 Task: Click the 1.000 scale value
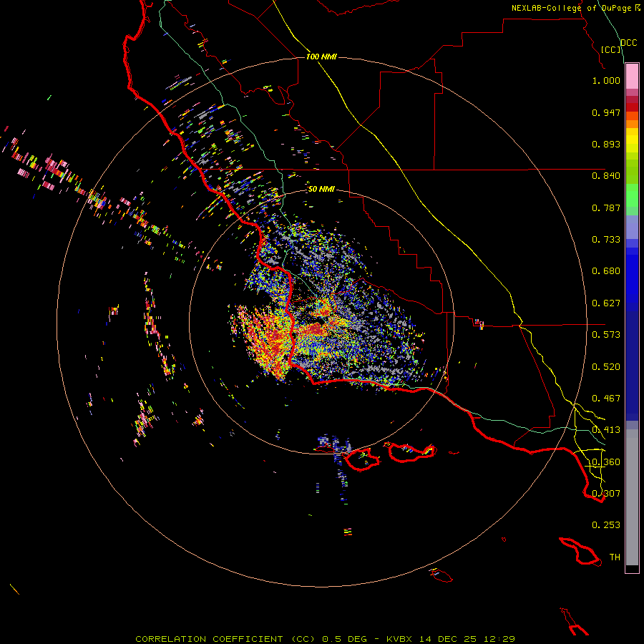[x=606, y=80]
